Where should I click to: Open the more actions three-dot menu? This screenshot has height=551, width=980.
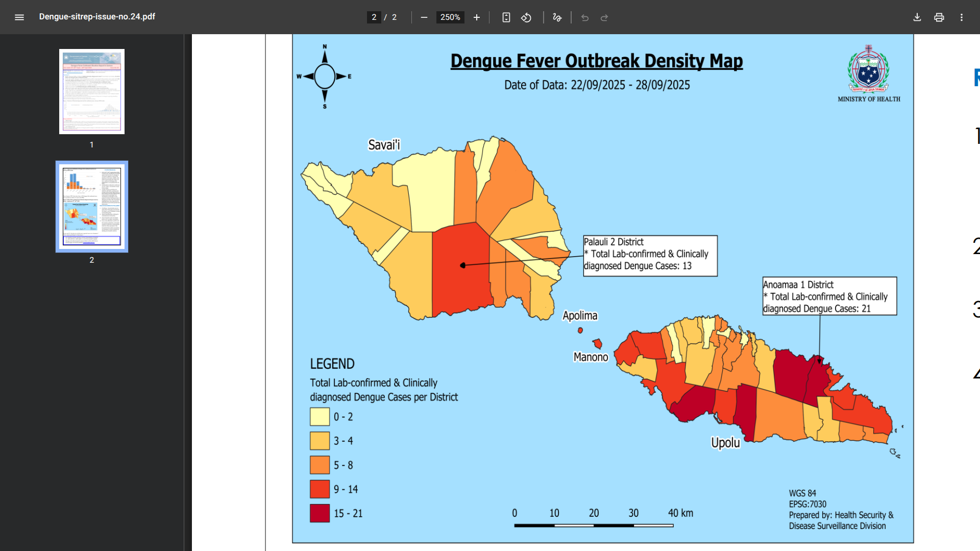coord(962,17)
